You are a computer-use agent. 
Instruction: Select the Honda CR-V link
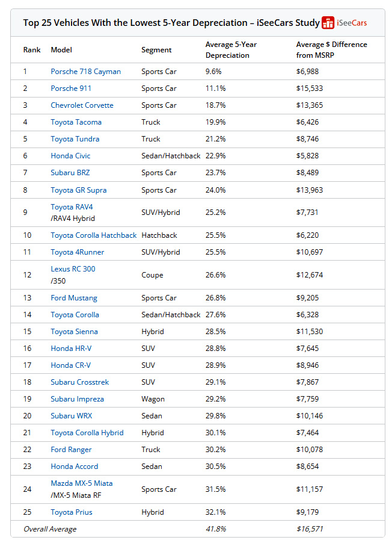pyautogui.click(x=71, y=365)
